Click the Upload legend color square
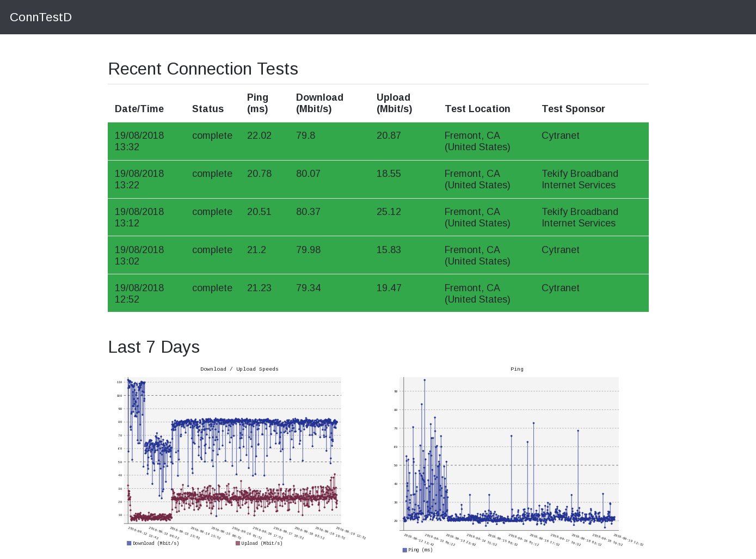The height and width of the screenshot is (559, 756). coord(238,543)
